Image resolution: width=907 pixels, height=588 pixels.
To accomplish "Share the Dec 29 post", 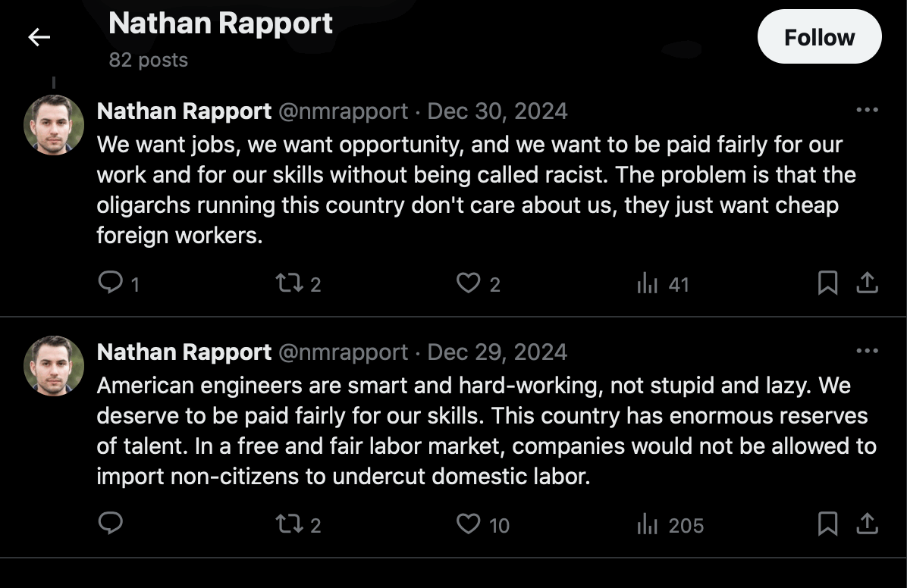I will 867,524.
